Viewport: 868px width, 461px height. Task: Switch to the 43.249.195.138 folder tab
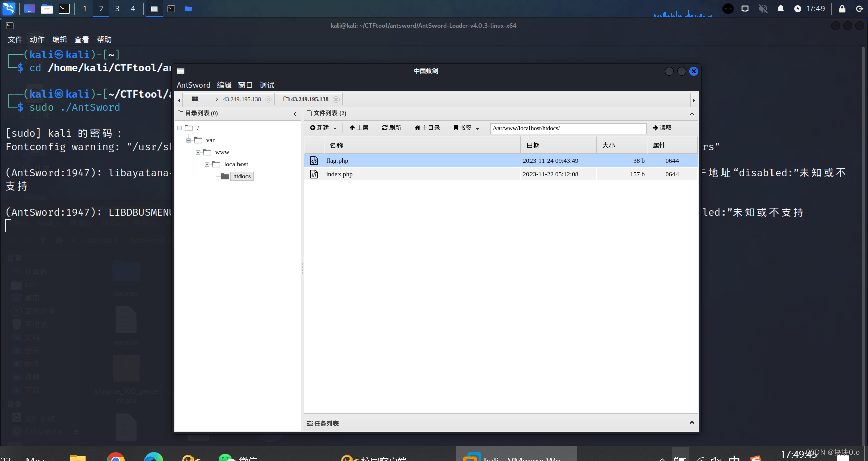308,99
